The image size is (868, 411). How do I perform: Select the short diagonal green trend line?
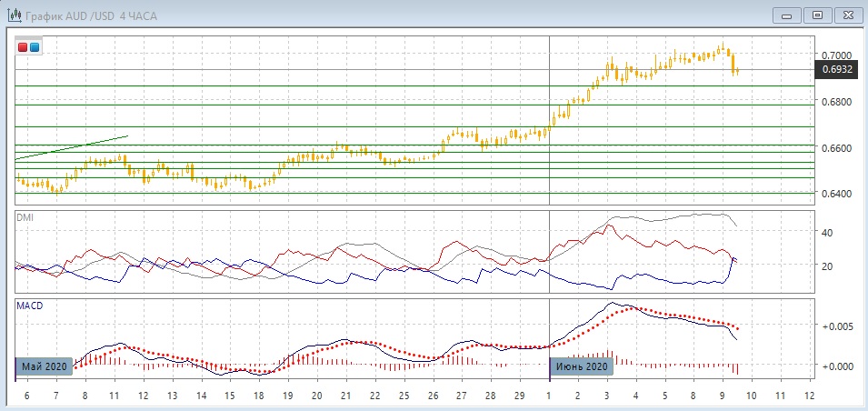[x=73, y=146]
